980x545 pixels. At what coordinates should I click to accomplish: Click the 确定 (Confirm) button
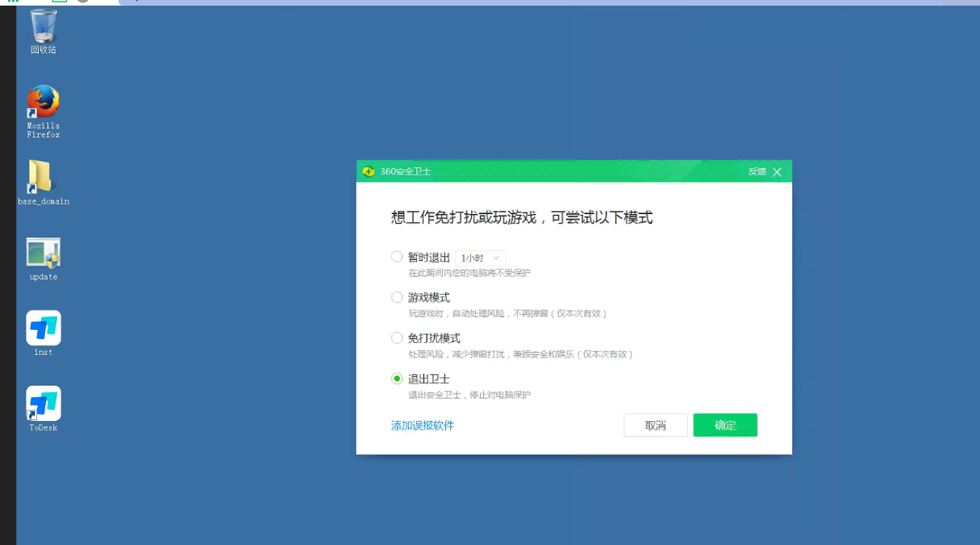coord(725,425)
